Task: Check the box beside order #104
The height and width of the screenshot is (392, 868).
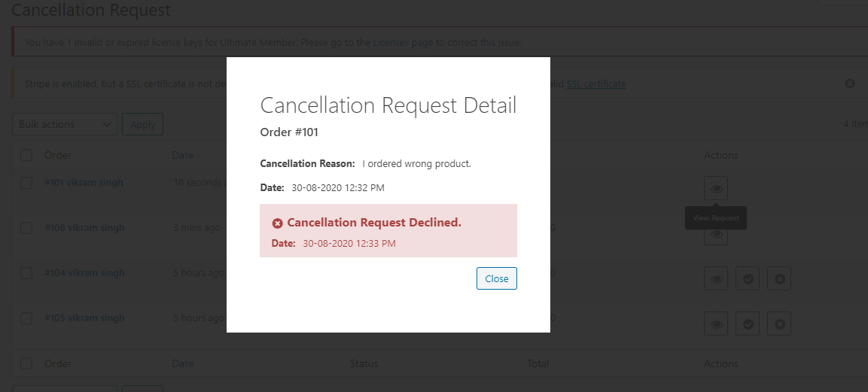Action: point(26,273)
